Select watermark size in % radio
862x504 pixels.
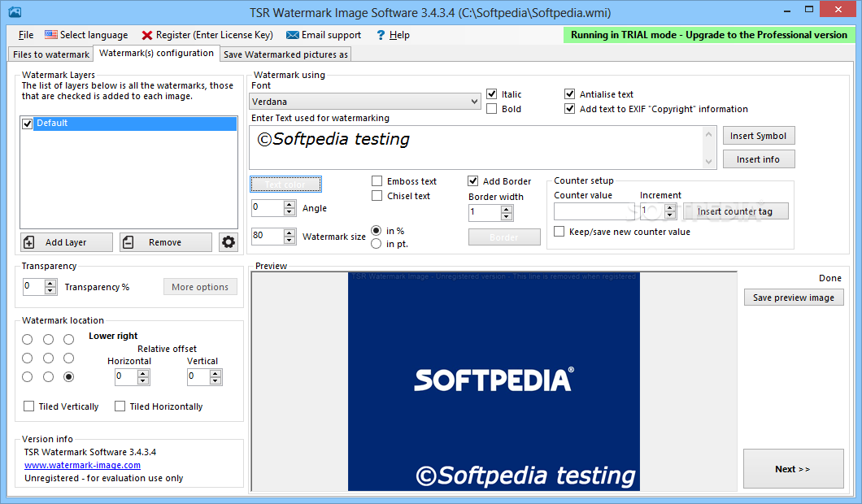tap(376, 230)
